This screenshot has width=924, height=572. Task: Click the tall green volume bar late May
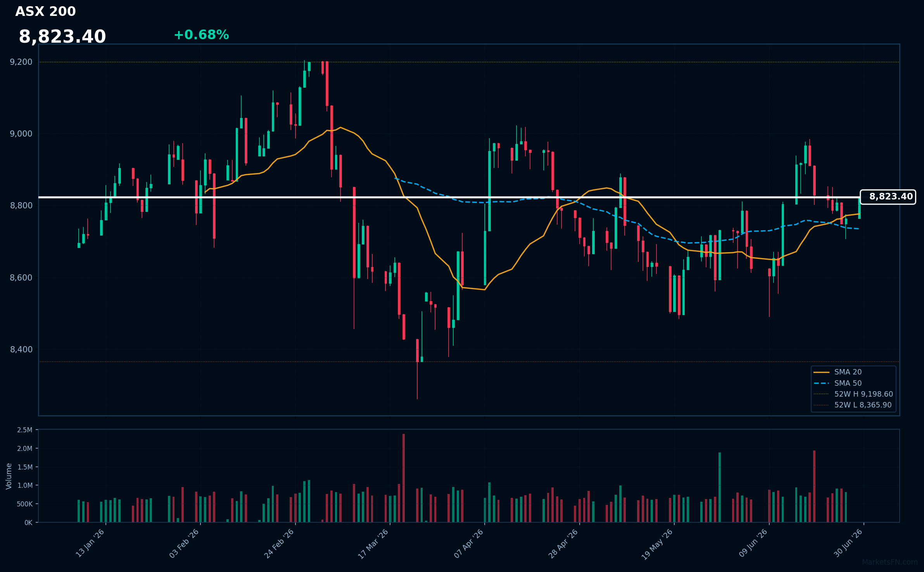coord(720,487)
